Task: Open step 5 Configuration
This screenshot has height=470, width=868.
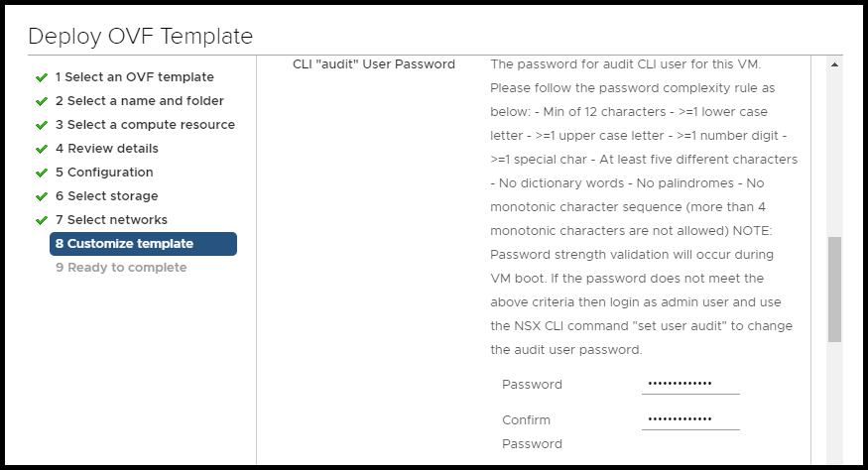Action: click(104, 173)
